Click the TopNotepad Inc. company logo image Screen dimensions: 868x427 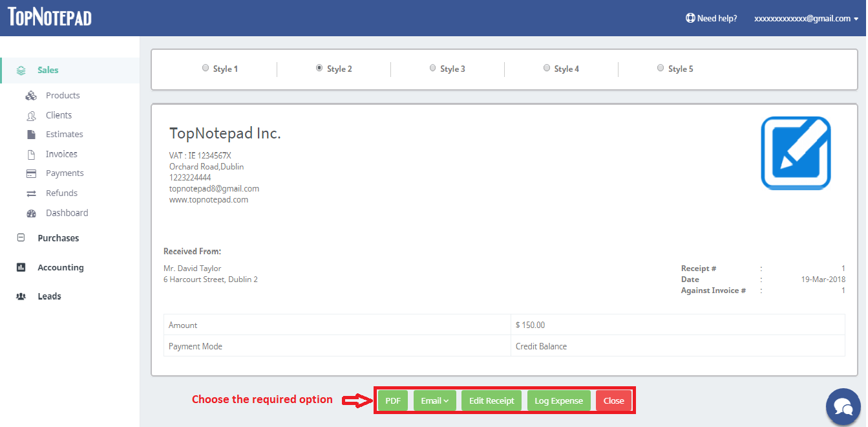click(796, 153)
